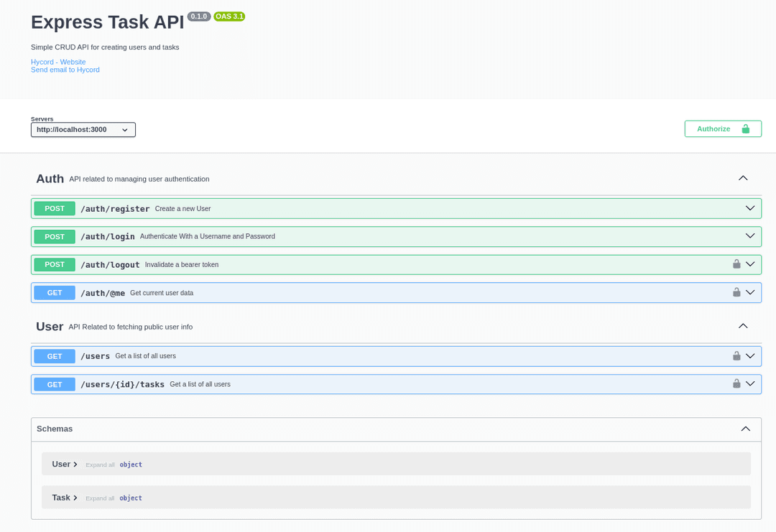
Task: Click the User tag heading
Action: pyautogui.click(x=50, y=327)
